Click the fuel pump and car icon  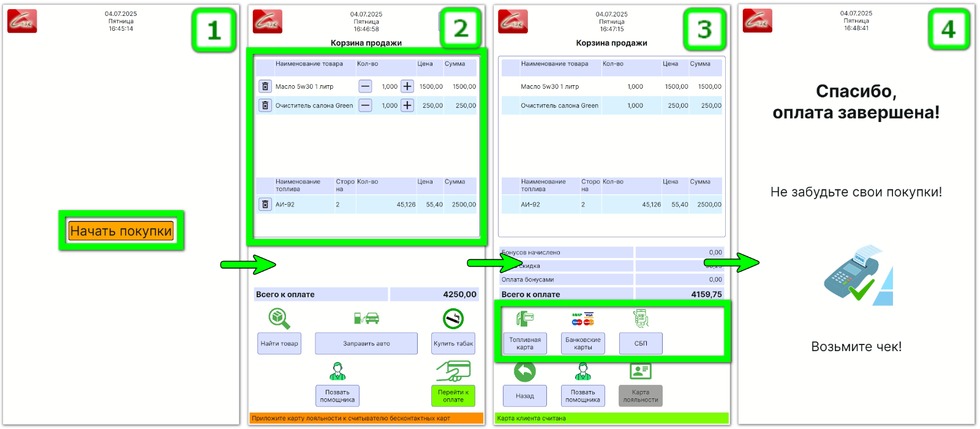[x=366, y=318]
